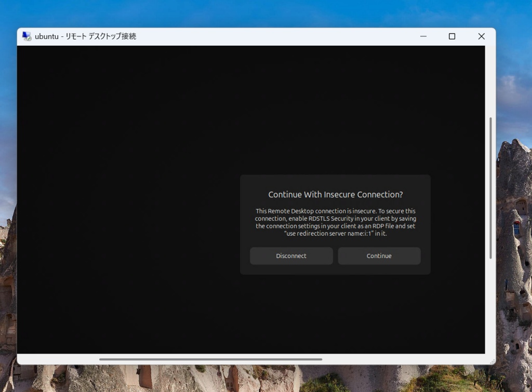The image size is (532, 392).
Task: Click vertical scrollbar track below the thumb
Action: 490,306
